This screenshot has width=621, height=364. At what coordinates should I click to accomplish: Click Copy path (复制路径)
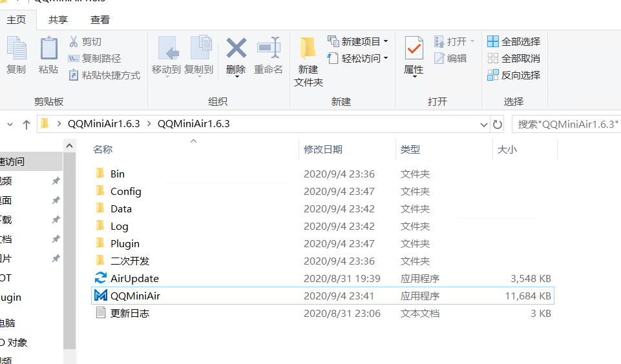[94, 59]
